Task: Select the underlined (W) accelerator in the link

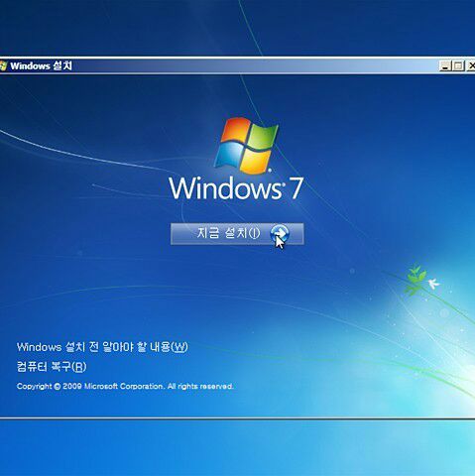Action: pyautogui.click(x=179, y=347)
